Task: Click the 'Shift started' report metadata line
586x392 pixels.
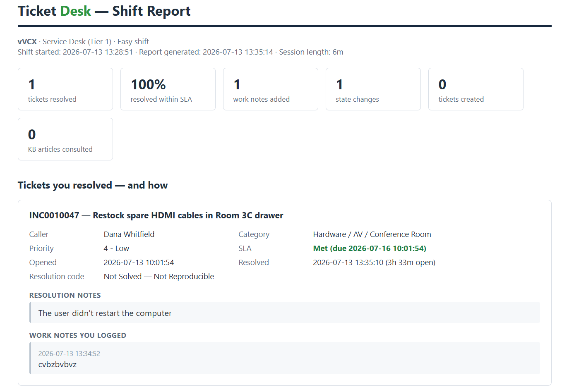Action: click(180, 52)
